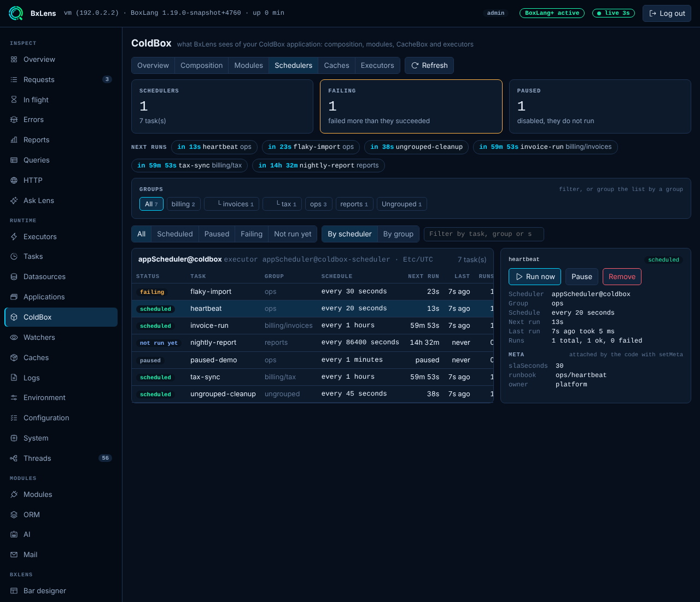Show only Scheduled tasks
This screenshot has height=602, width=700.
click(175, 234)
